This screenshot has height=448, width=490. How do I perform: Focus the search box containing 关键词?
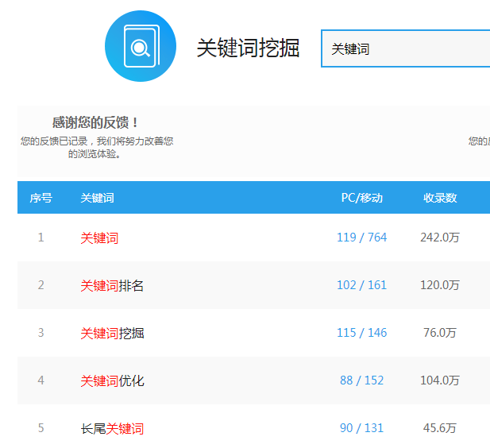pos(405,48)
